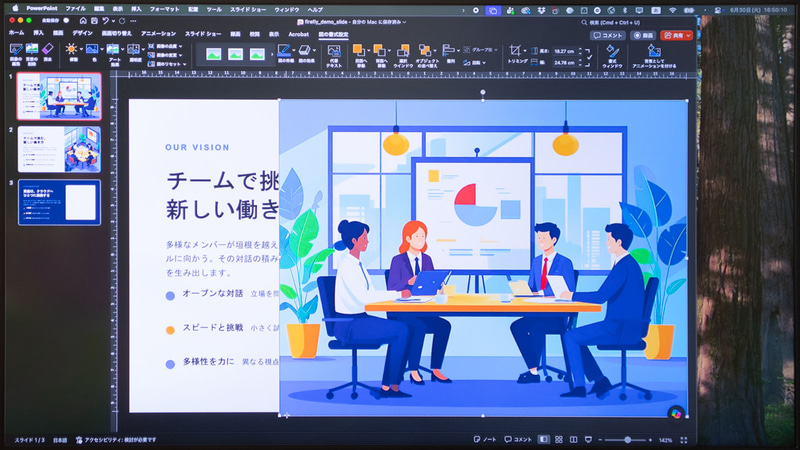Viewport: 800px width, 450px height.
Task: Click the Accessibility status message
Action: (116, 440)
